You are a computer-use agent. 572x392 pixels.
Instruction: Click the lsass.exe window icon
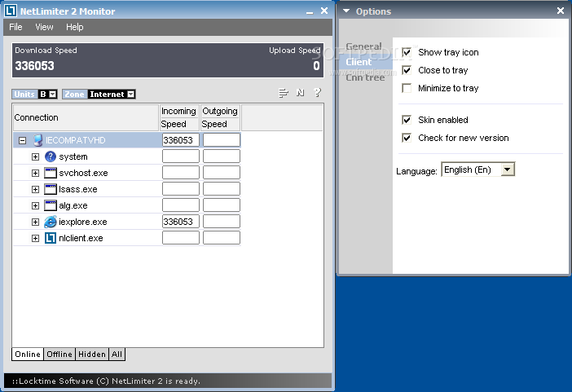point(51,189)
